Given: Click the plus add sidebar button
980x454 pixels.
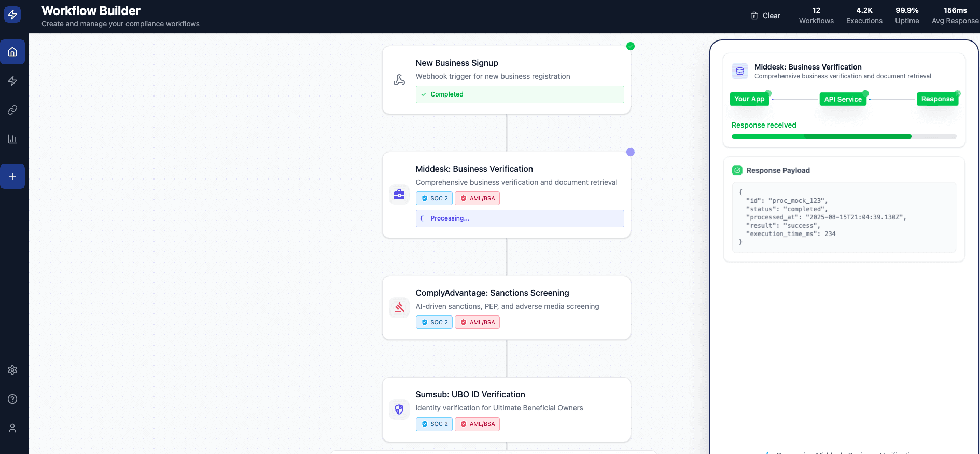Looking at the screenshot, I should pyautogui.click(x=12, y=176).
